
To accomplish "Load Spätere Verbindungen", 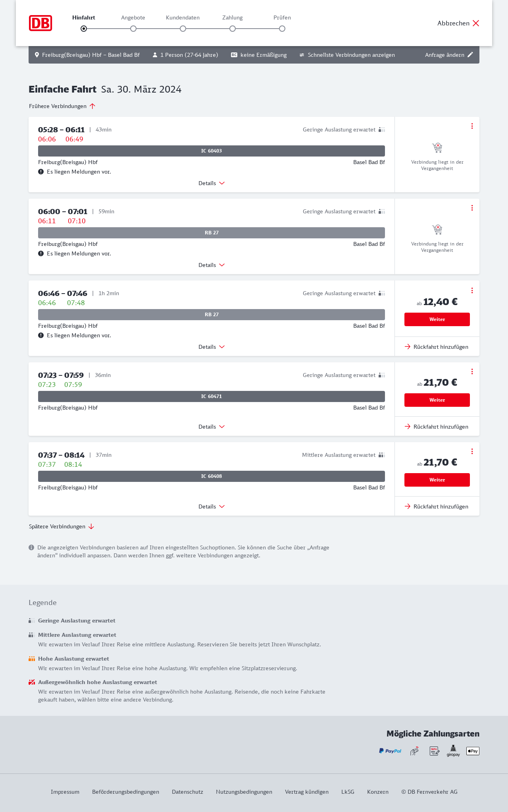I will 62,526.
